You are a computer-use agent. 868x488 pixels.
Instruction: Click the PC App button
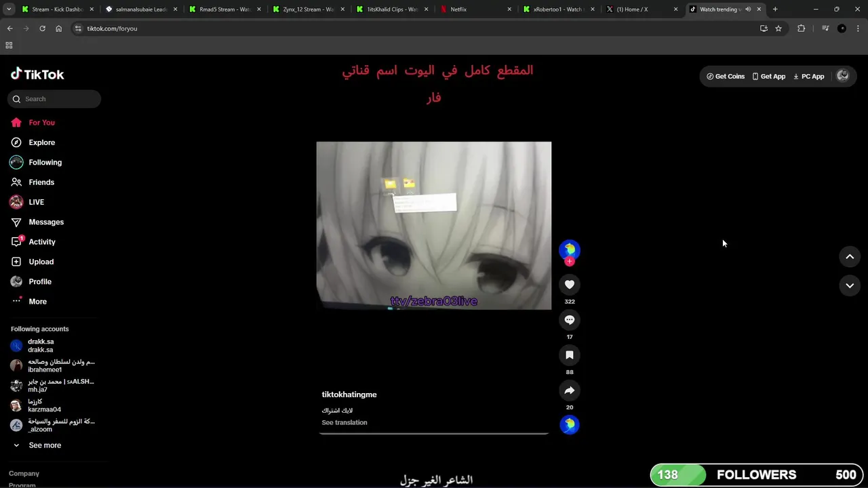[808, 77]
